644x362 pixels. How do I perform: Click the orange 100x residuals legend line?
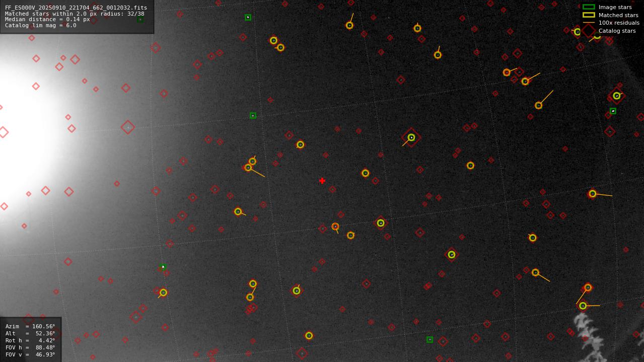click(x=589, y=23)
